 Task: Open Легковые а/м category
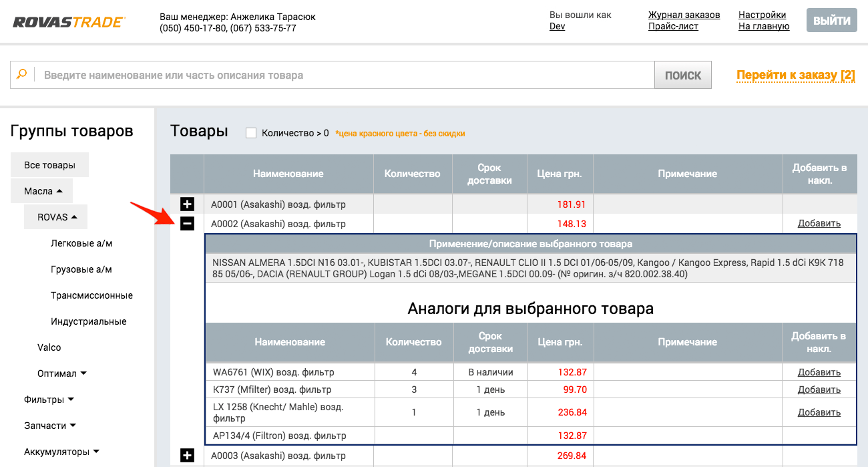click(81, 243)
